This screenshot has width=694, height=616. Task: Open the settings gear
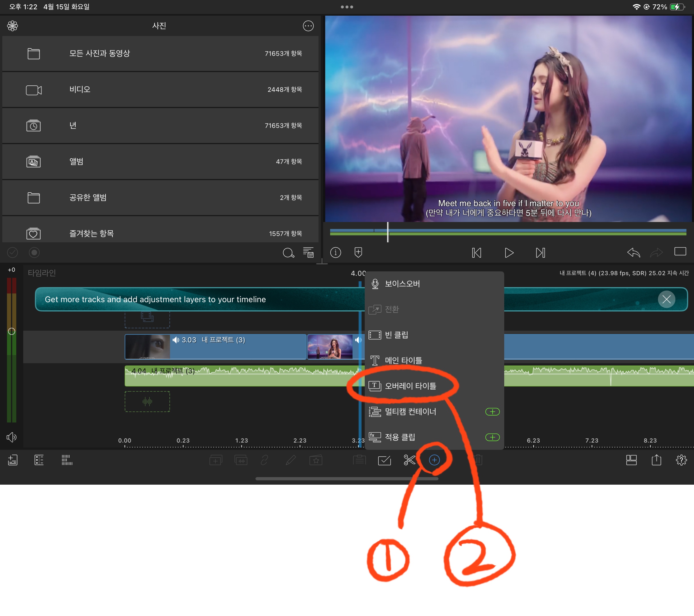point(681,460)
